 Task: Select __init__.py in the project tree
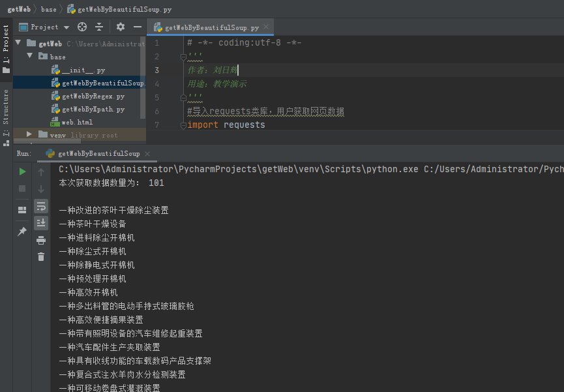(x=79, y=70)
